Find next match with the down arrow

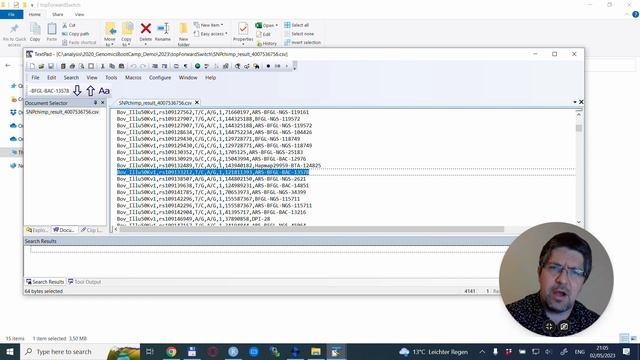tap(77, 91)
